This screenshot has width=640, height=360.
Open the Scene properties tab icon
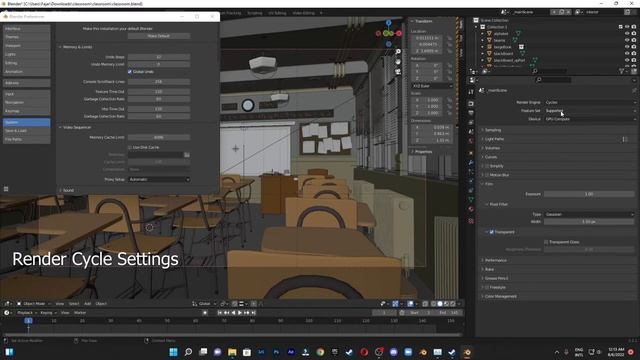471,131
